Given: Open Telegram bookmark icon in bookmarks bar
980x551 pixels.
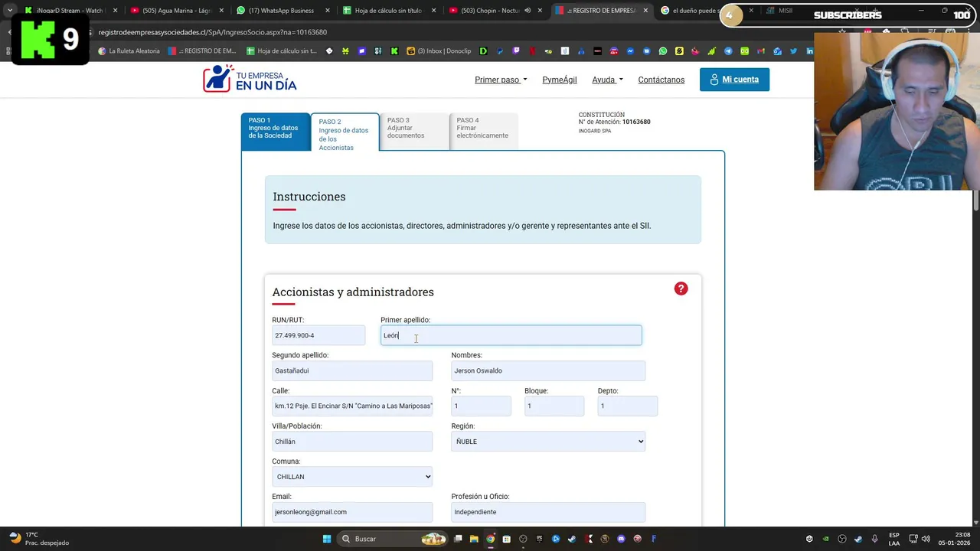Looking at the screenshot, I should click(728, 51).
